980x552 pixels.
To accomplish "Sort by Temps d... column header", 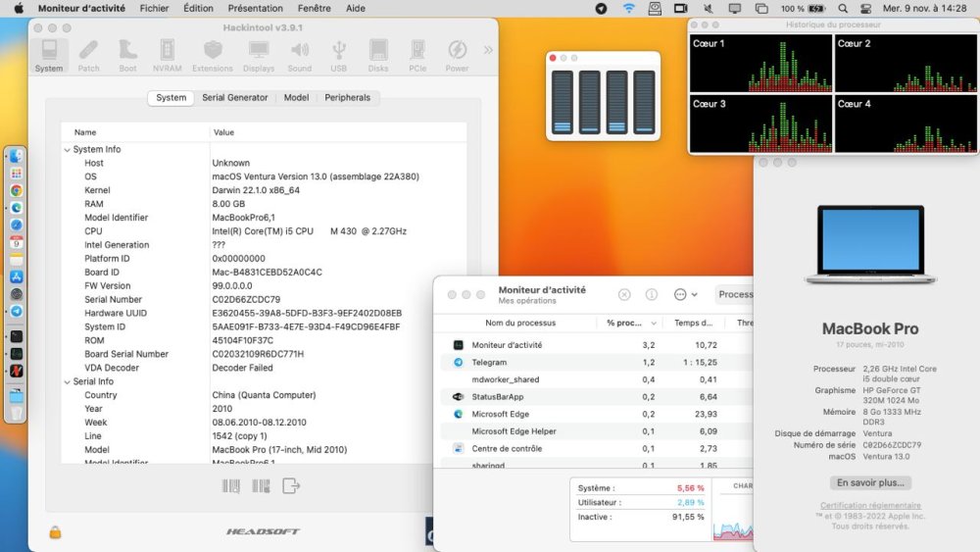I will click(693, 324).
